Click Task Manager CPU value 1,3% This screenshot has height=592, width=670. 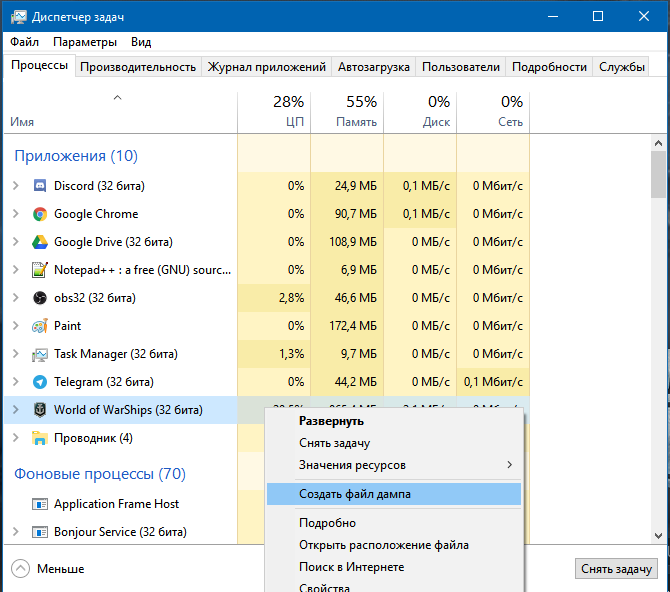[x=291, y=354]
